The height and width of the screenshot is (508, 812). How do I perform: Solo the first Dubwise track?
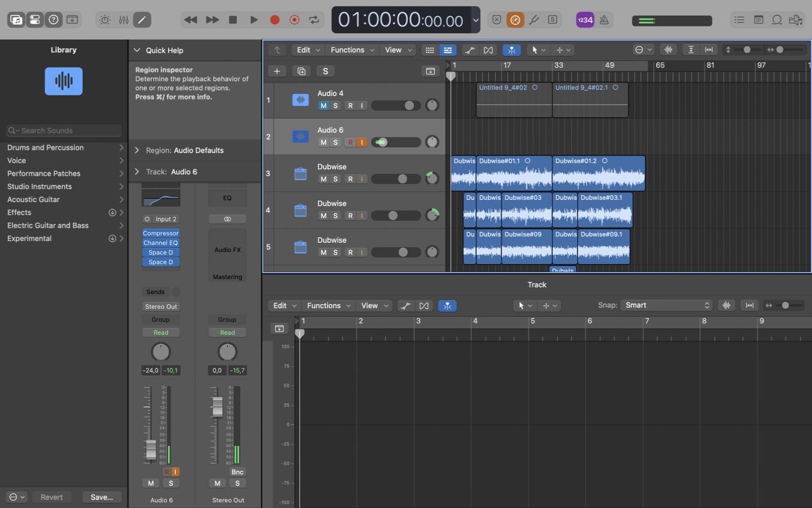336,179
